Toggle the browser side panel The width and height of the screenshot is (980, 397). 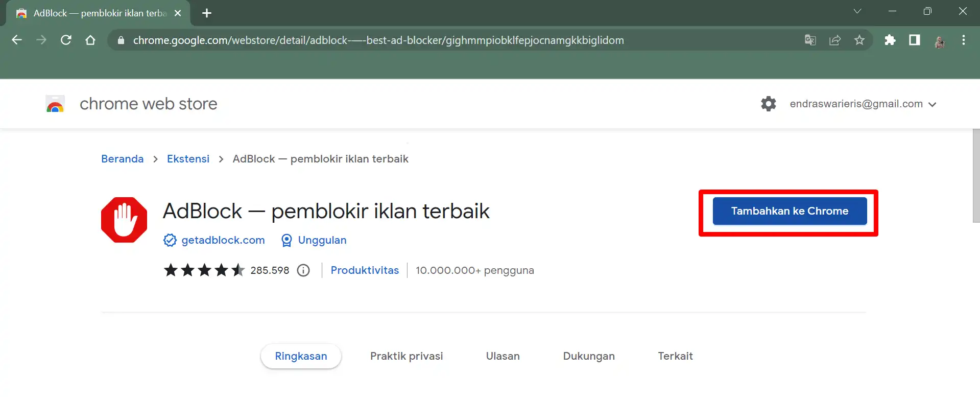(x=915, y=40)
